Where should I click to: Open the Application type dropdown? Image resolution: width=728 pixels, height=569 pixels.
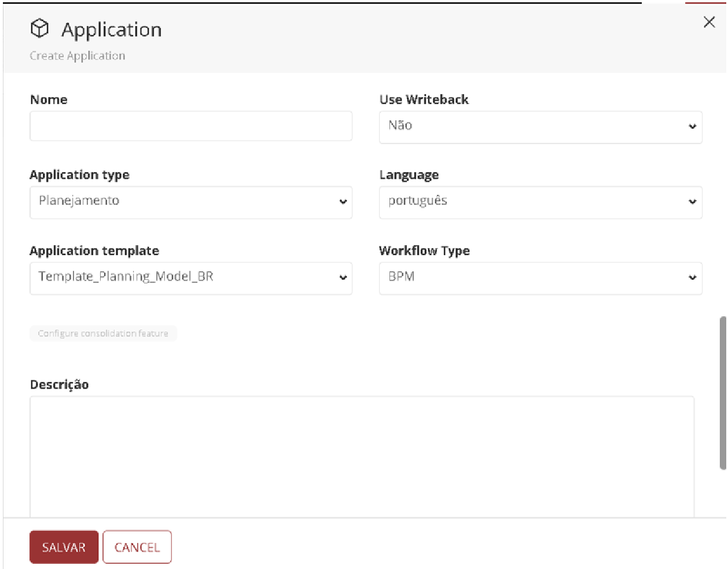pyautogui.click(x=191, y=202)
